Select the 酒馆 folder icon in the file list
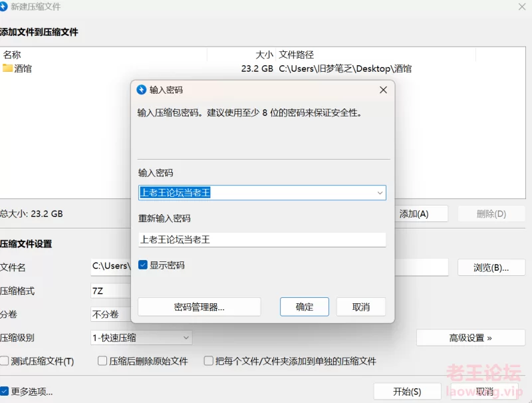Screen dimensions: 532x403 pyautogui.click(x=7, y=68)
